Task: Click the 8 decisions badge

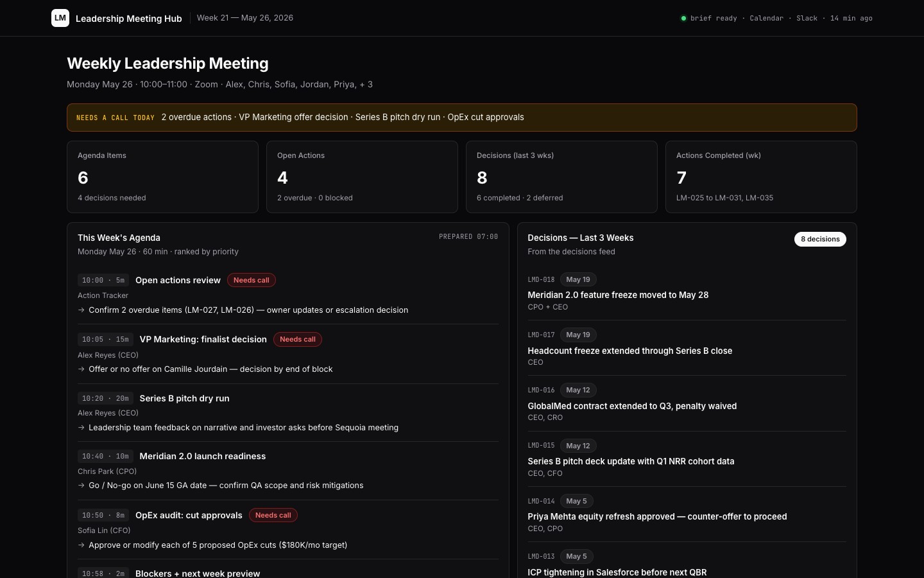Action: click(820, 239)
